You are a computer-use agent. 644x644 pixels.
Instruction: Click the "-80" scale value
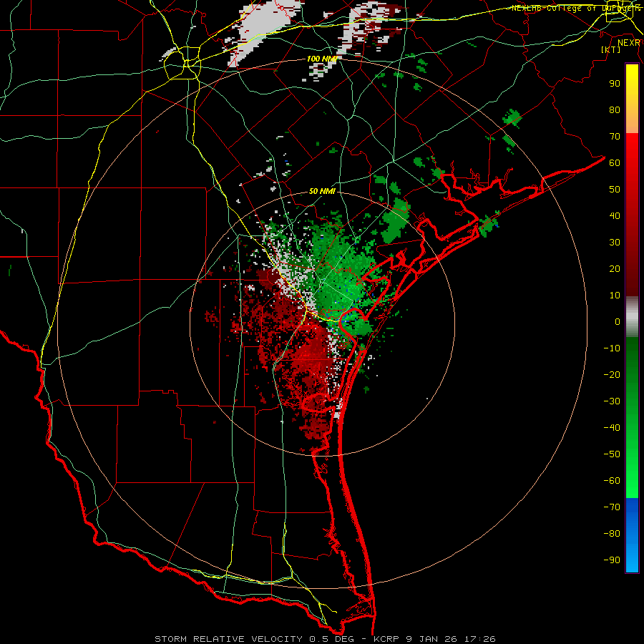pyautogui.click(x=612, y=534)
